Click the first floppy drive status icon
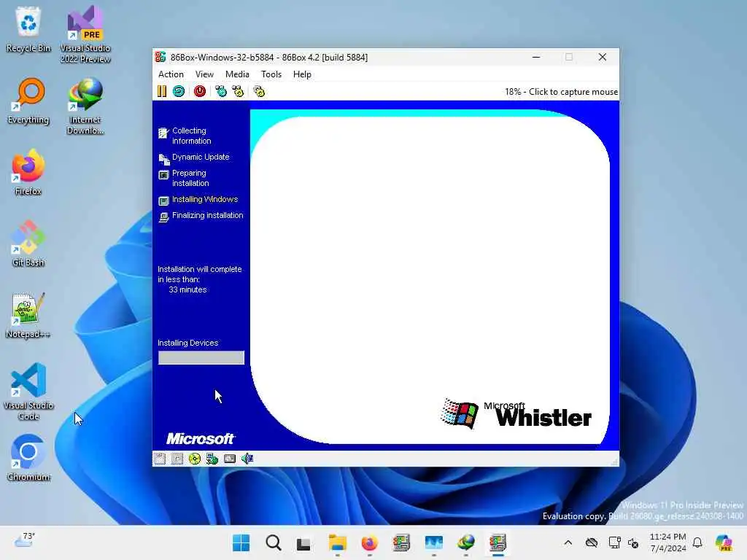 coord(160,459)
